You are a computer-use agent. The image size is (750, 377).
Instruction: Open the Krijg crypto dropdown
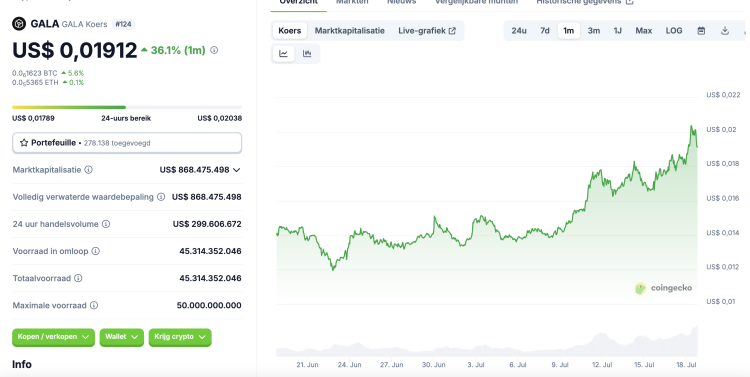tap(180, 337)
